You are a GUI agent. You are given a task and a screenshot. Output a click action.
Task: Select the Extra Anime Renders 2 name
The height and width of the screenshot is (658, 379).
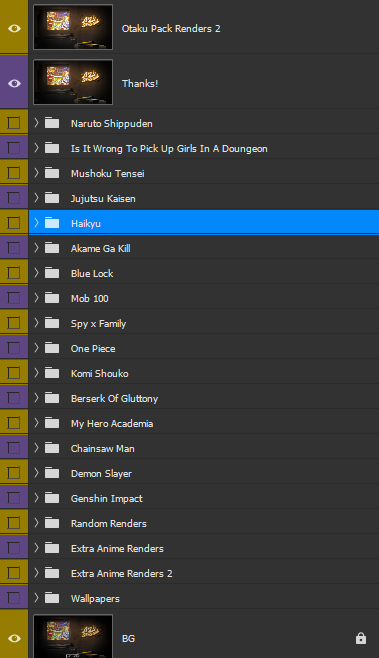click(122, 573)
